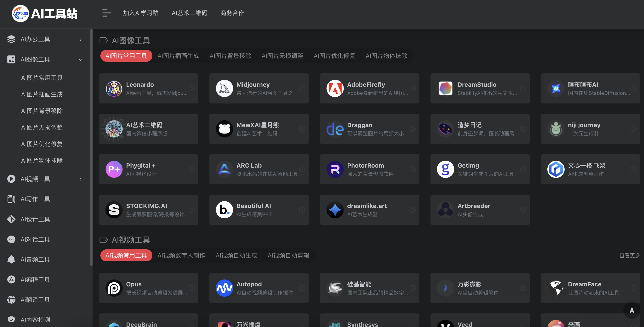
Task: Click the back-to-top arrow button
Action: [632, 310]
